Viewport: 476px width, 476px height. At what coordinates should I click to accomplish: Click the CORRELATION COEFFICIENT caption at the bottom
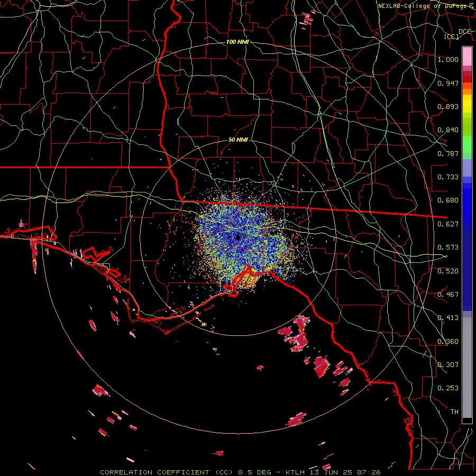(240, 472)
